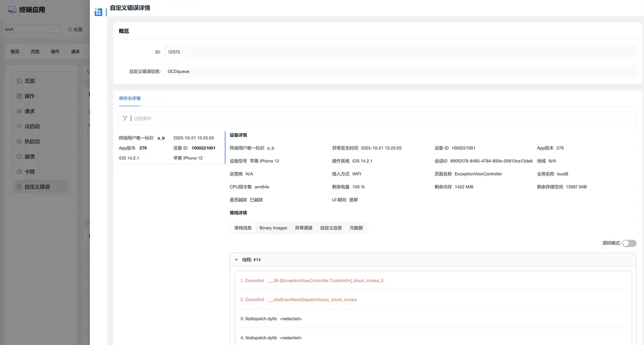This screenshot has width=644, height=345.
Task: Click stack frame 1 CustomErr block_invoke_2
Action: coord(312,281)
